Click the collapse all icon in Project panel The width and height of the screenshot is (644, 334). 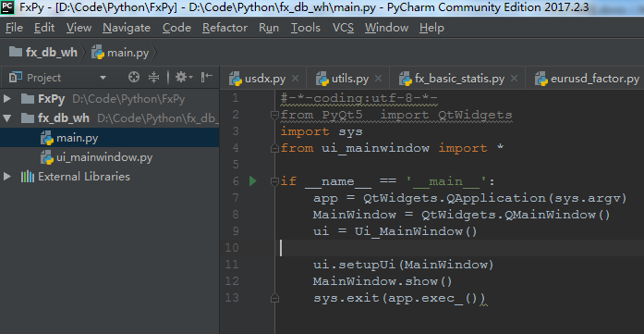153,78
